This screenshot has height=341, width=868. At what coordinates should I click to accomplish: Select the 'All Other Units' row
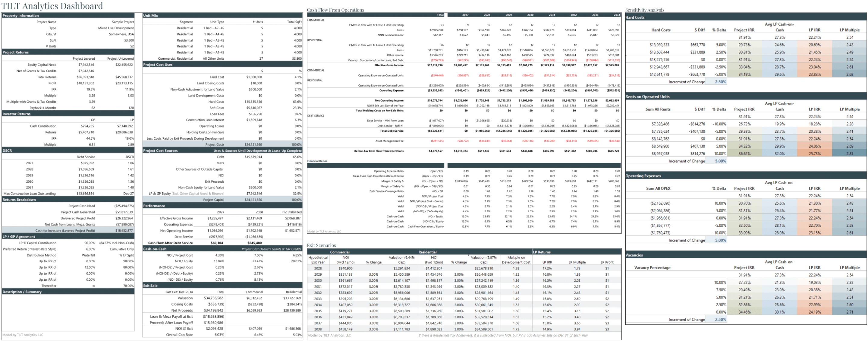coord(222,58)
